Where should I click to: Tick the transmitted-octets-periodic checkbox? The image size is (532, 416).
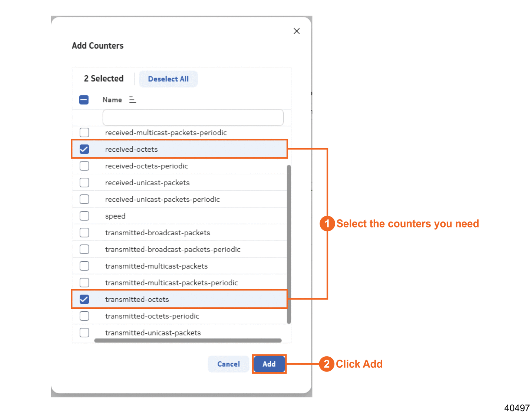pos(85,316)
